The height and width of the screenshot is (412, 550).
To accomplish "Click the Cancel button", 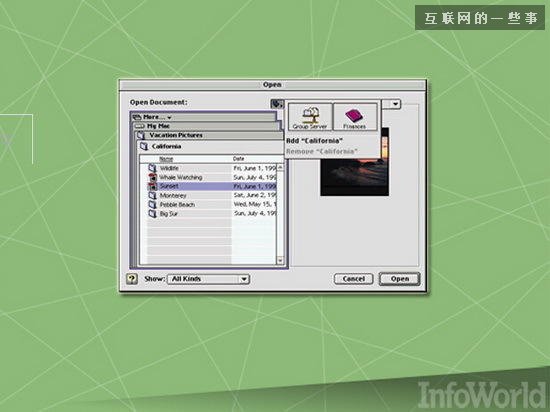I will 354,279.
